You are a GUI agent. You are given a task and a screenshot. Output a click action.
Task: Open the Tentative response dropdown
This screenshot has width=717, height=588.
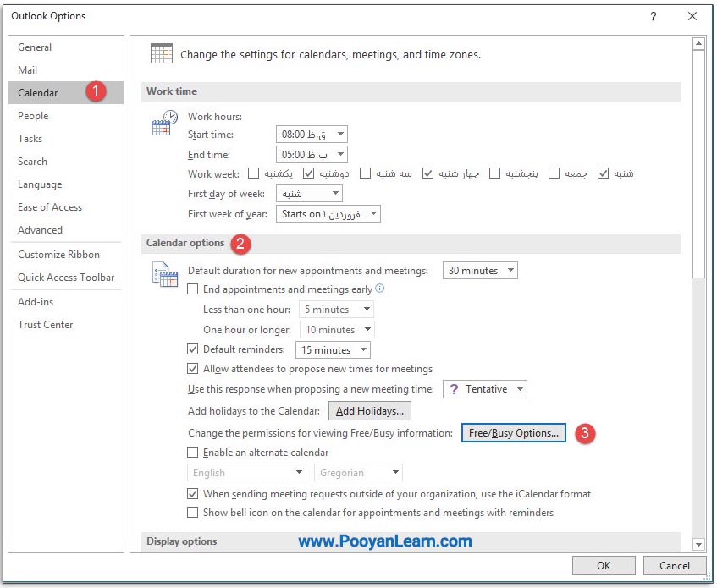click(485, 389)
